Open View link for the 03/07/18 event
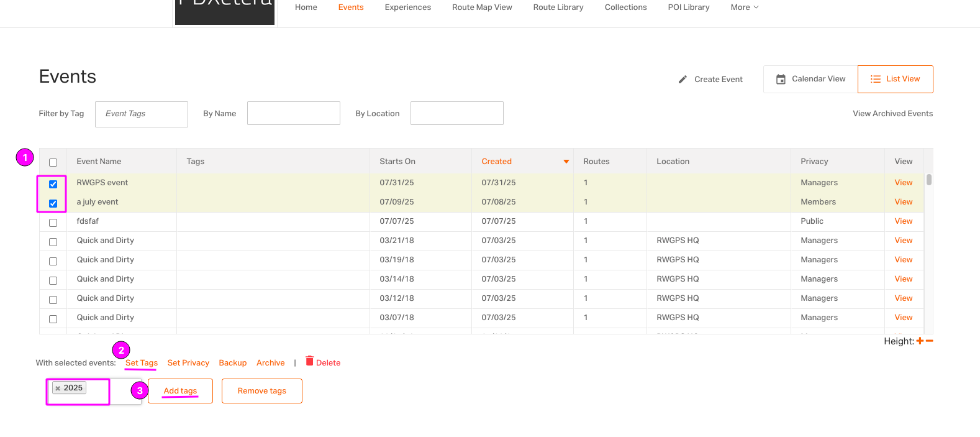 pyautogui.click(x=904, y=318)
